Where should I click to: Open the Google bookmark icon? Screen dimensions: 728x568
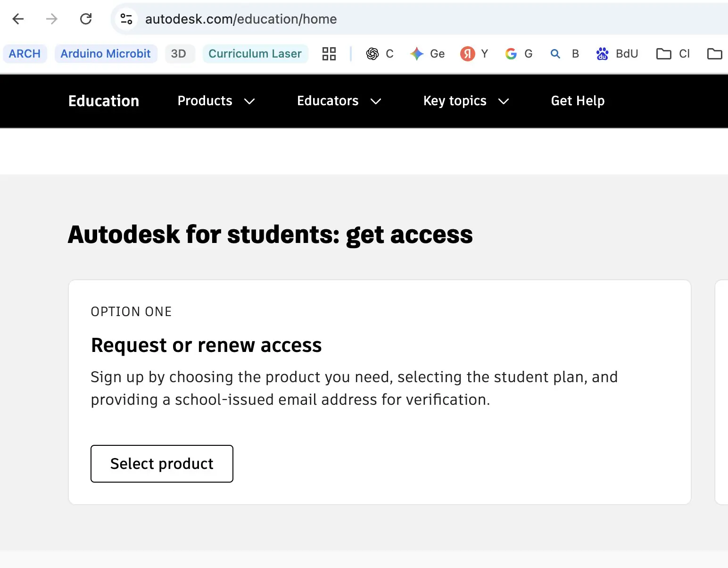(511, 53)
